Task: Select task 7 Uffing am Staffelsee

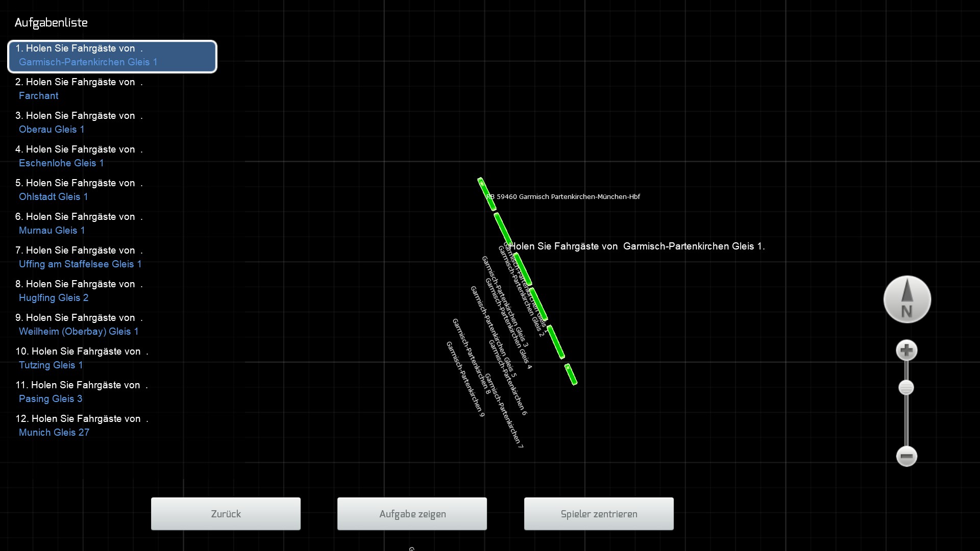Action: tap(79, 257)
